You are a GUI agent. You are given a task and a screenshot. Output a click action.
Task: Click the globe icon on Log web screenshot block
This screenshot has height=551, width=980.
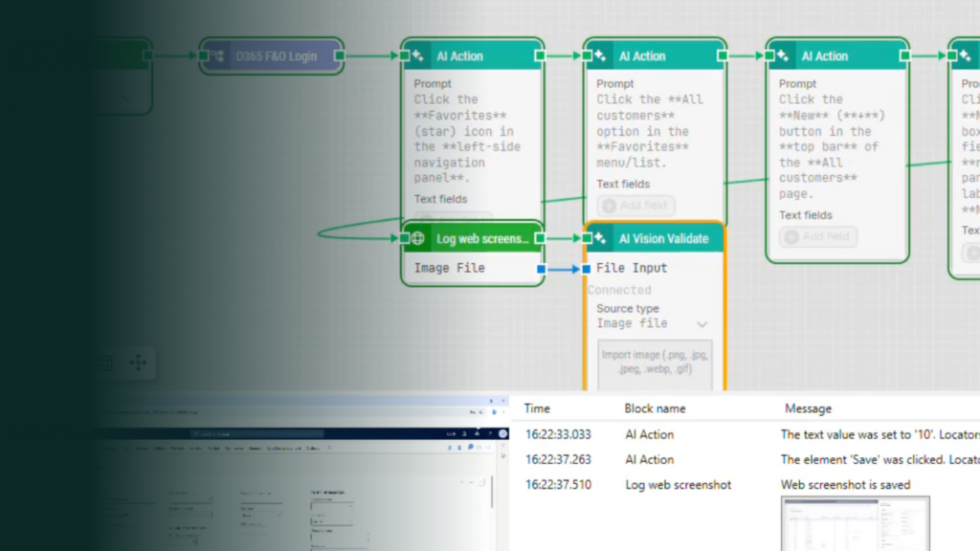tap(418, 238)
